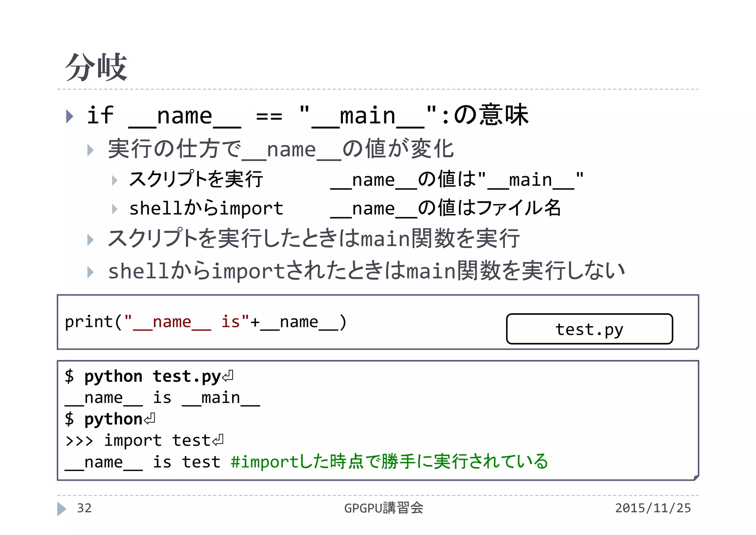Viewport: 756px width, 535px height.
Task: Click the print("__name__ is"+__name__) code line
Action: coord(206,322)
